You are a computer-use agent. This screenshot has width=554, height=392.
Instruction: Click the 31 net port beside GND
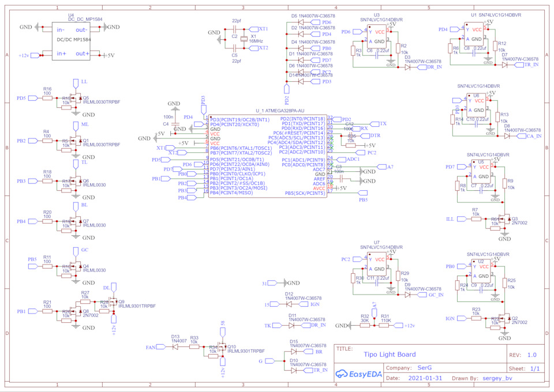(272, 283)
